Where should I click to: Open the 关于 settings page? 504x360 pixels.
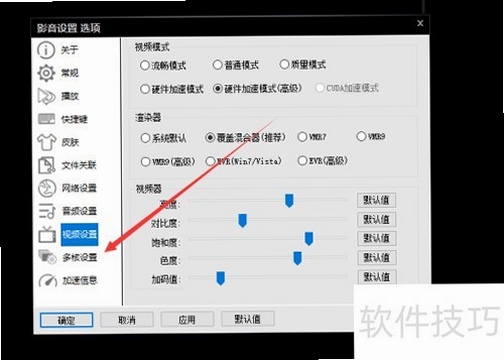point(69,50)
